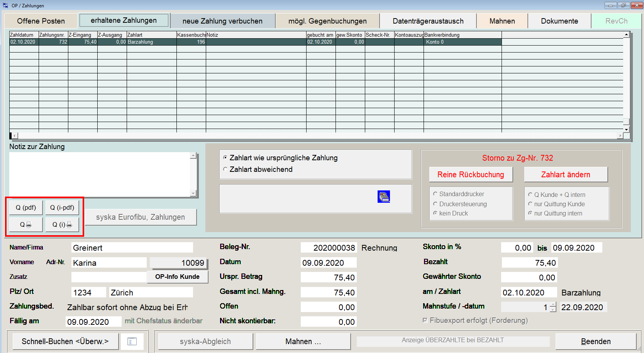
Task: Open neue Zahlung verbuchen tab
Action: [x=222, y=21]
